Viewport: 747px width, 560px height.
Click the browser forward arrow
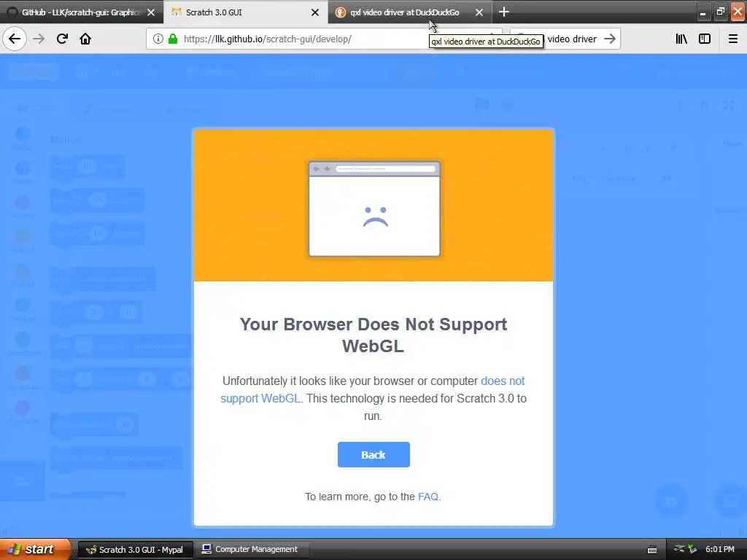point(39,39)
